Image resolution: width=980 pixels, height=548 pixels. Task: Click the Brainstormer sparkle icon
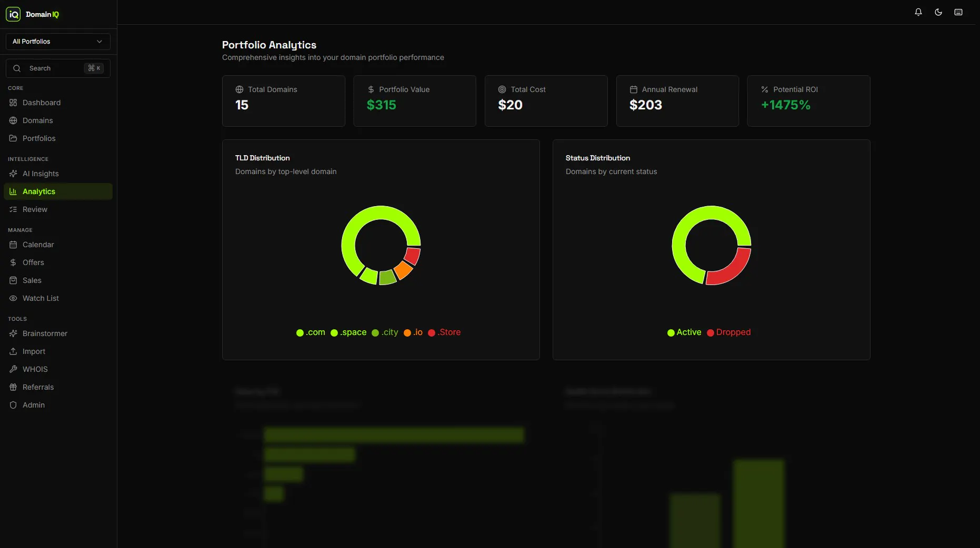tap(13, 333)
